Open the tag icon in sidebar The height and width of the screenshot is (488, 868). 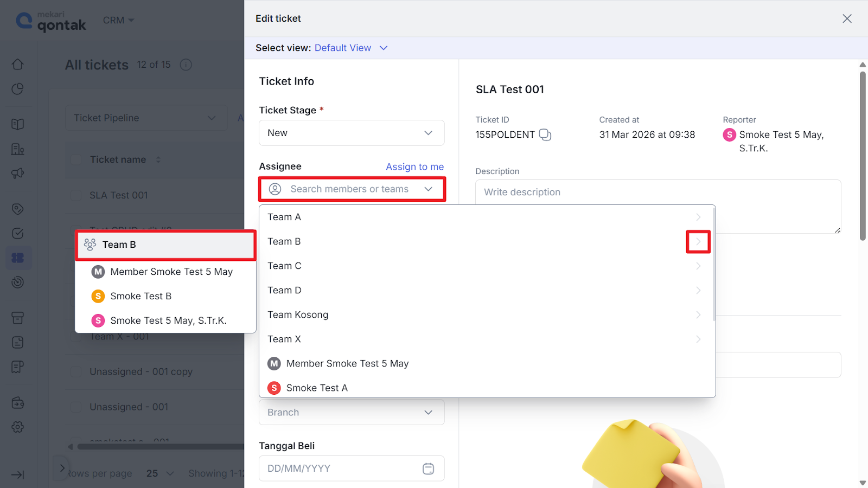click(x=18, y=209)
